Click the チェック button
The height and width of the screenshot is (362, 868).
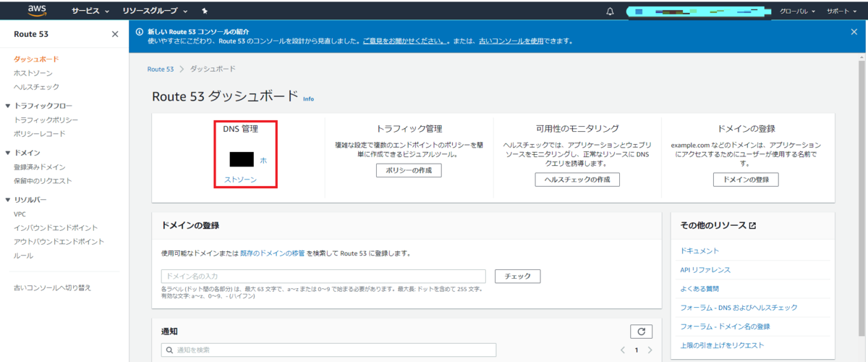pos(517,276)
